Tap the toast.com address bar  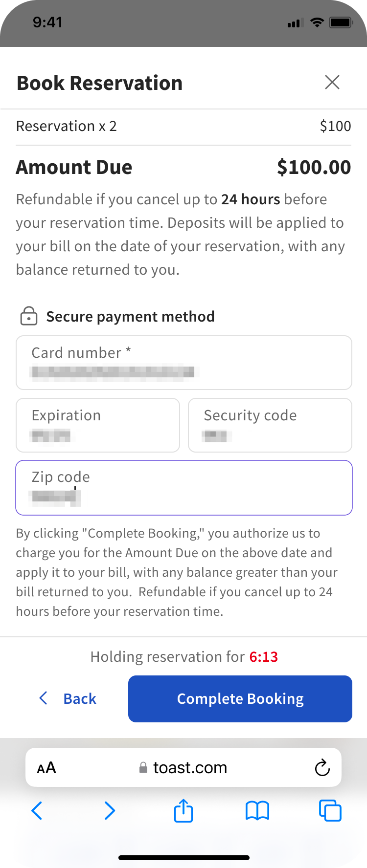point(183,768)
